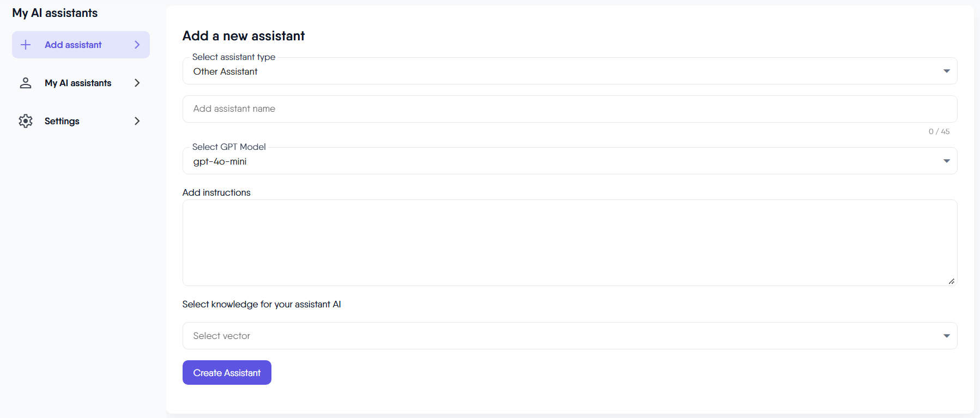Click the instructions box resize handle
980x418 pixels.
(x=951, y=281)
